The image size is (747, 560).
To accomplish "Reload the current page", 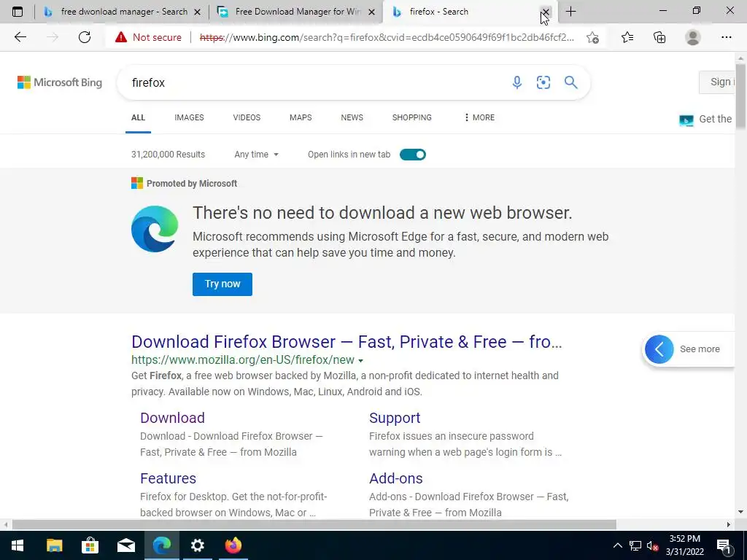I will point(85,37).
